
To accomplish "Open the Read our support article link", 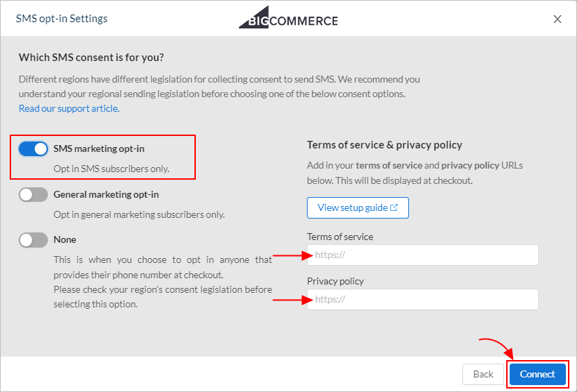I will [69, 108].
